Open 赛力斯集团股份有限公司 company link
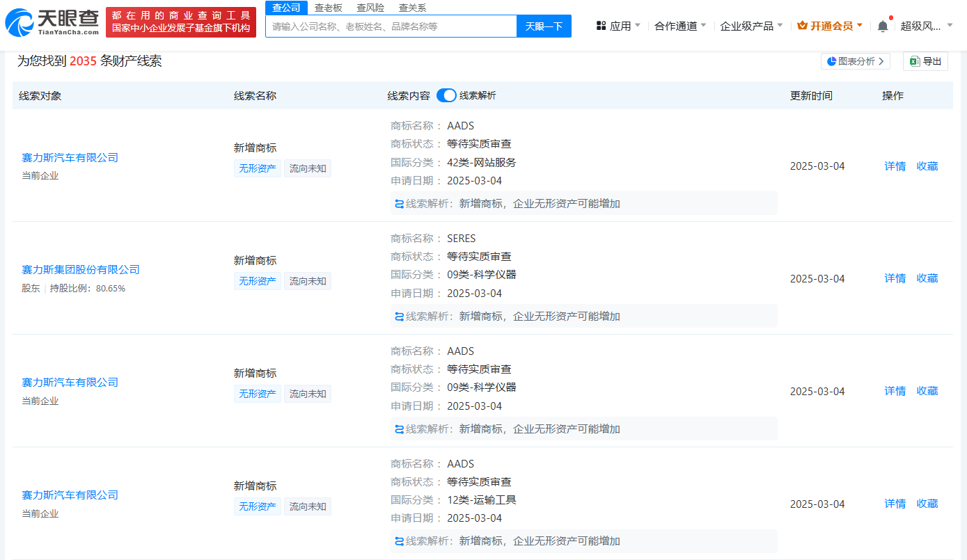The image size is (967, 560). (81, 270)
